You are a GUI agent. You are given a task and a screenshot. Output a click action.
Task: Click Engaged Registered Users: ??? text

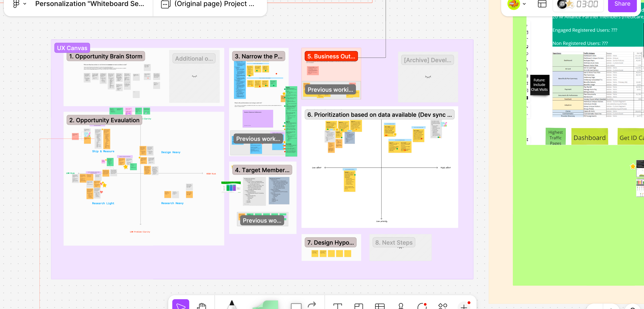585,30
